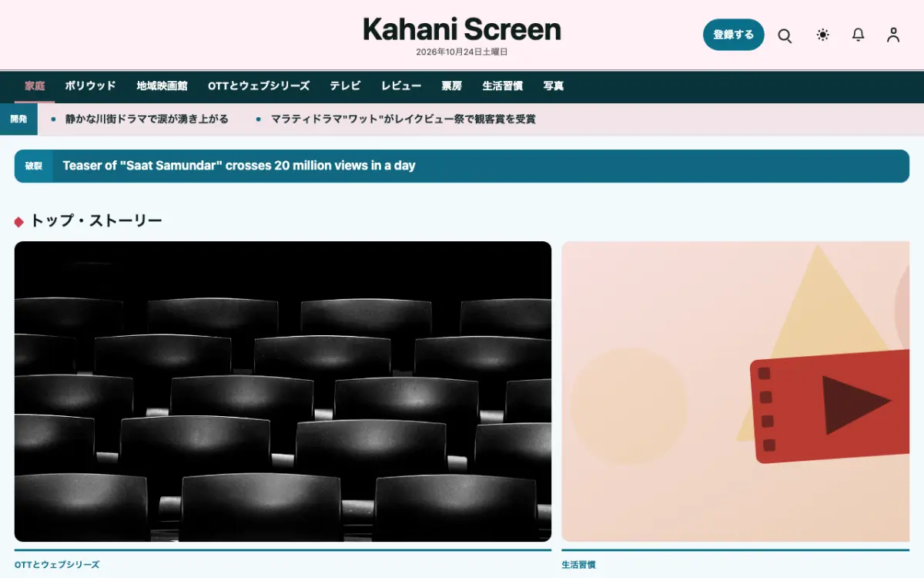Click OTTとウェブシリーズ category under seats image
The height and width of the screenshot is (578, 924).
pos(57,565)
